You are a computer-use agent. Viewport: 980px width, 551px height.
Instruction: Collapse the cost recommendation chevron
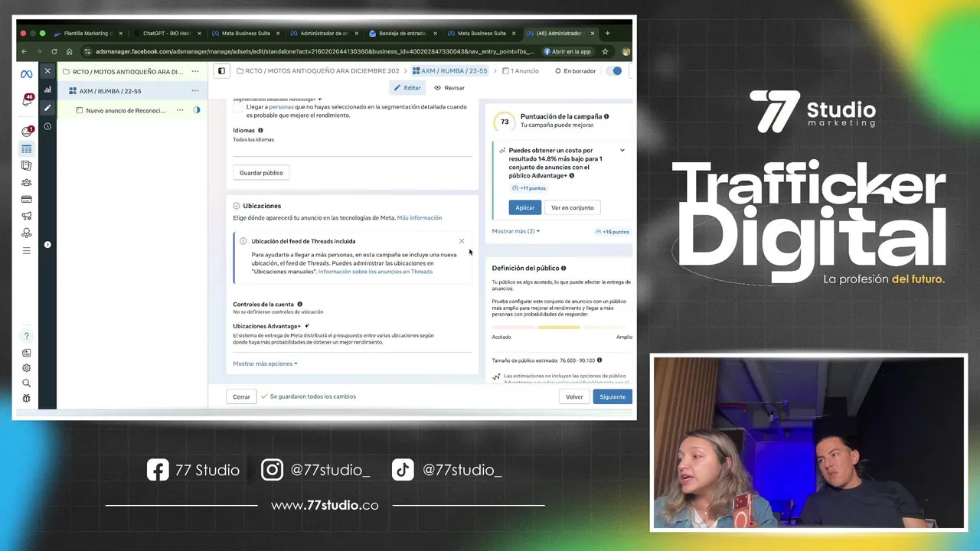(622, 151)
